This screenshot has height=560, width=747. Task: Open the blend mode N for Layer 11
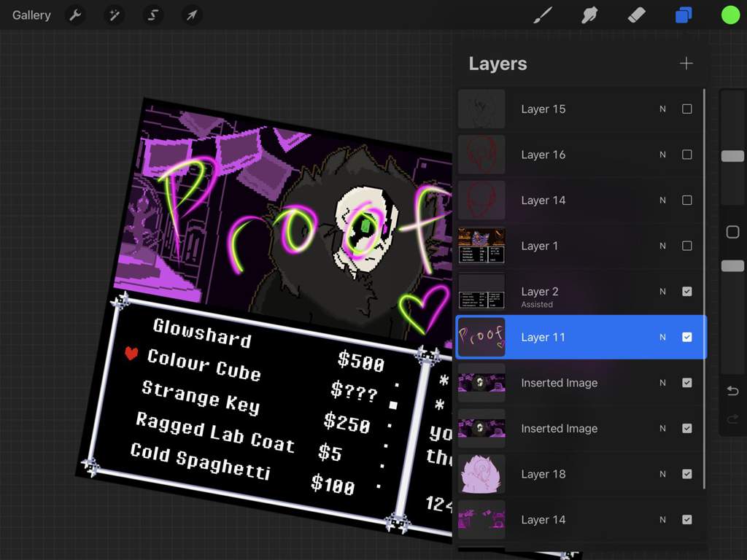coord(662,337)
